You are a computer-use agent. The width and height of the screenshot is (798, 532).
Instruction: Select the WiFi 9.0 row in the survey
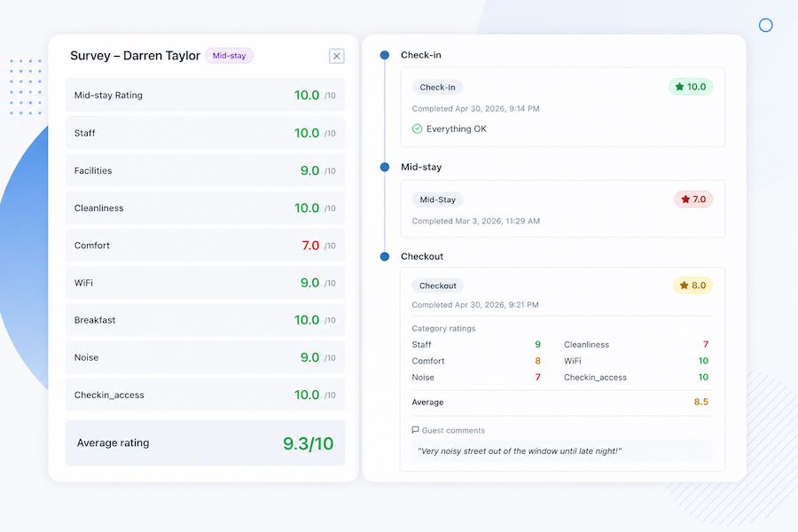coord(205,283)
